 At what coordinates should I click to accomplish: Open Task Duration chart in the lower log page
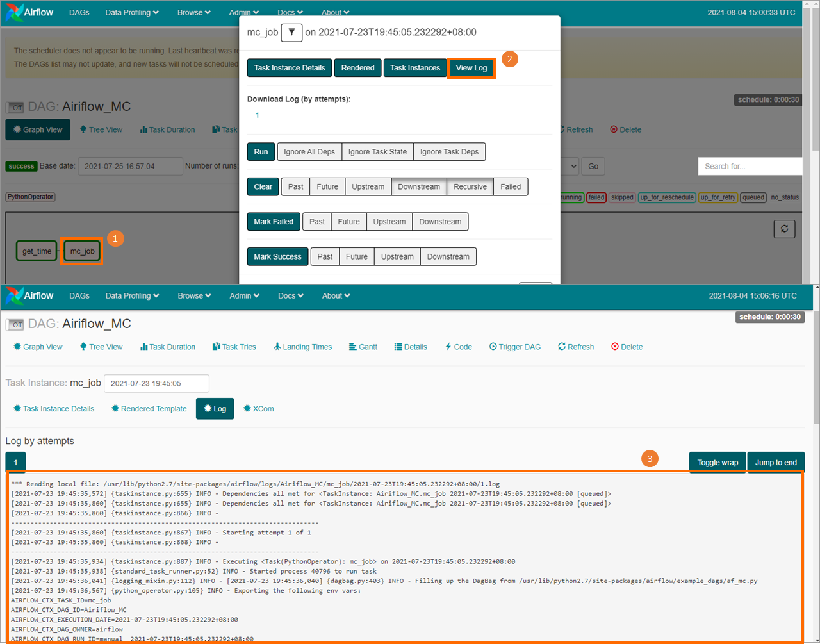(168, 347)
